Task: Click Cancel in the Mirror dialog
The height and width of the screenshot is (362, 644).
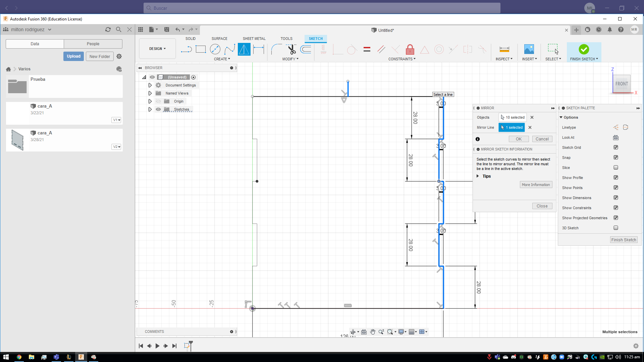Action: point(542,139)
